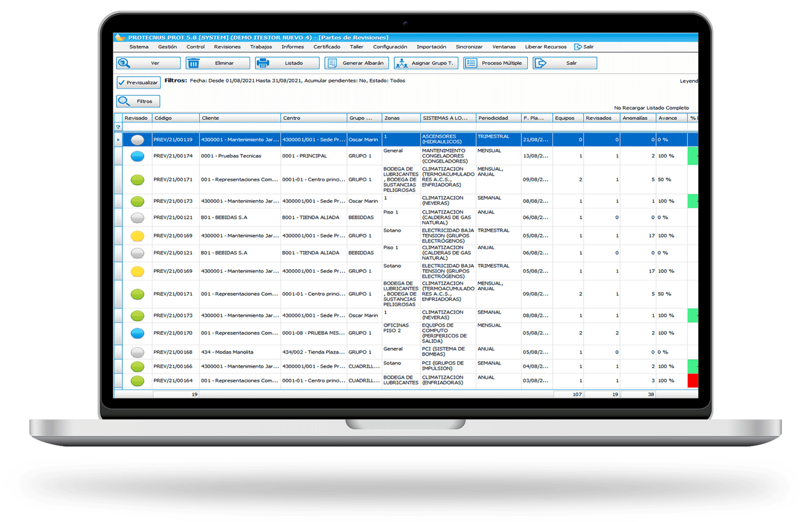The image size is (812, 522).
Task: Click the green % cell of PREV/21/00166
Action: coord(693,366)
